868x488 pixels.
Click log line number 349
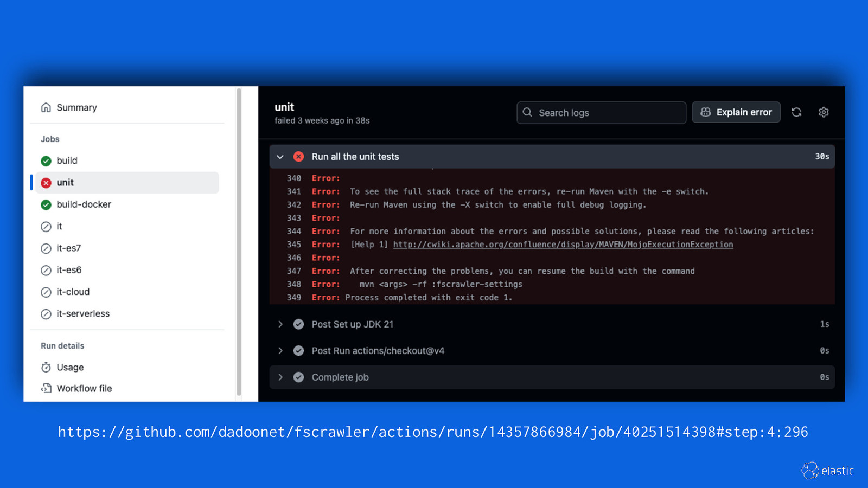coord(294,298)
